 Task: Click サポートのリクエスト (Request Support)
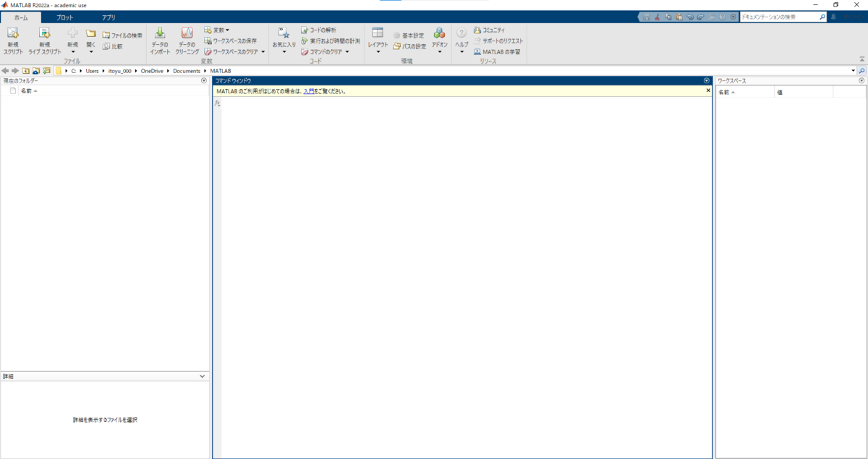498,41
